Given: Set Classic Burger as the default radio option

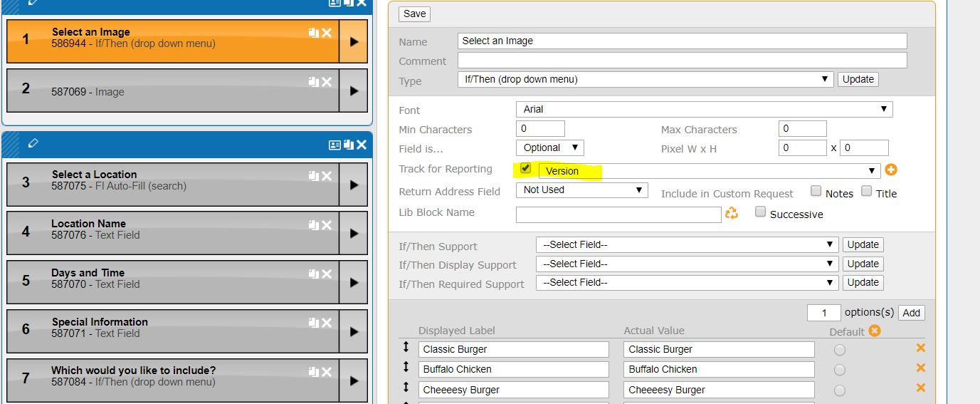Looking at the screenshot, I should (840, 350).
